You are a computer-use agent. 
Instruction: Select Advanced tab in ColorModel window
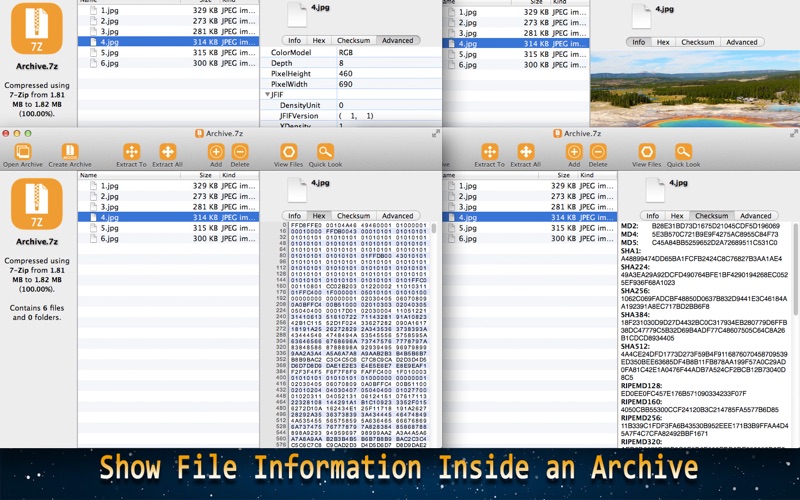(x=398, y=40)
